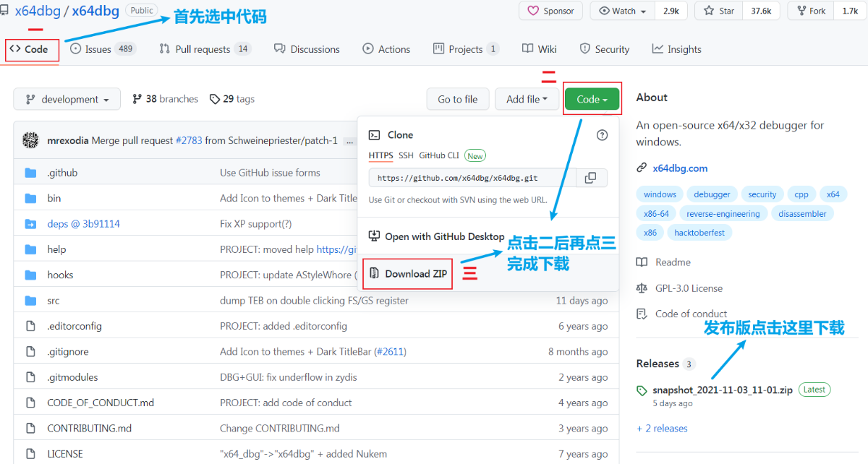
Task: Open the Code tab
Action: tap(29, 49)
